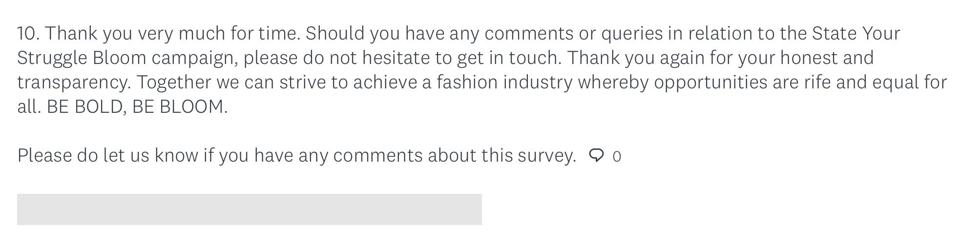Click the gray comment text box
The width and height of the screenshot is (980, 249).
point(249,209)
